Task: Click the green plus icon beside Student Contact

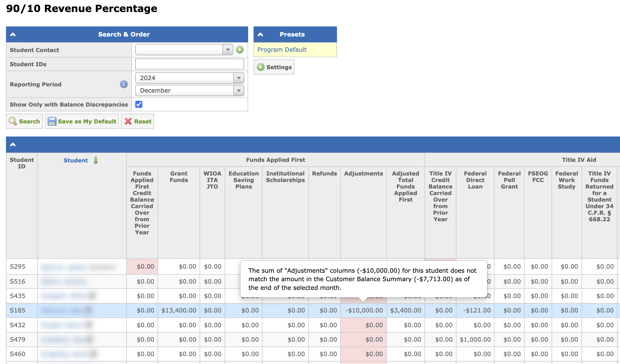Action: [240, 50]
